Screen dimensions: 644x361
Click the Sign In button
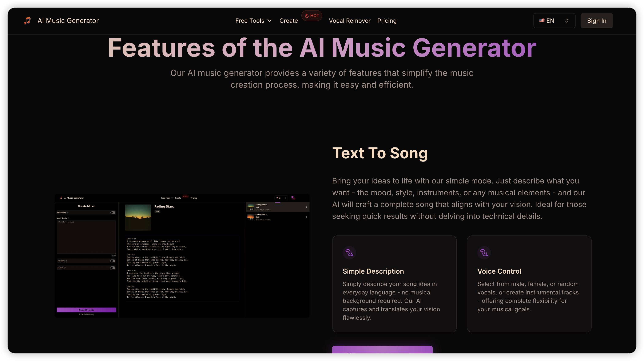coord(596,21)
